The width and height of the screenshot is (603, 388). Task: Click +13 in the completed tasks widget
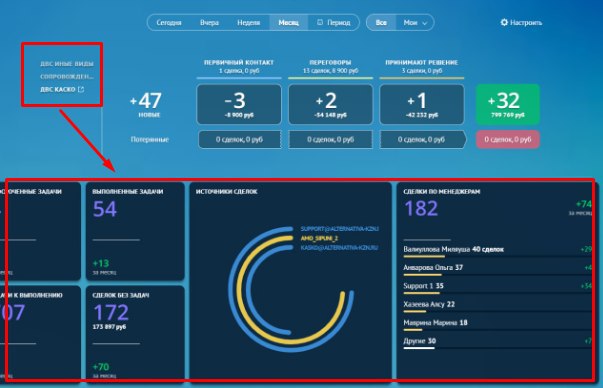[x=101, y=263]
